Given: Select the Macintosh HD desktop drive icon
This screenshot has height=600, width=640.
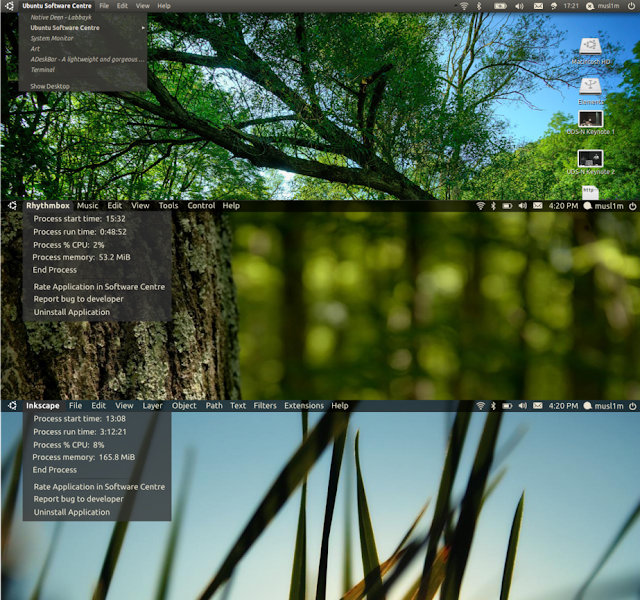Looking at the screenshot, I should [x=590, y=46].
